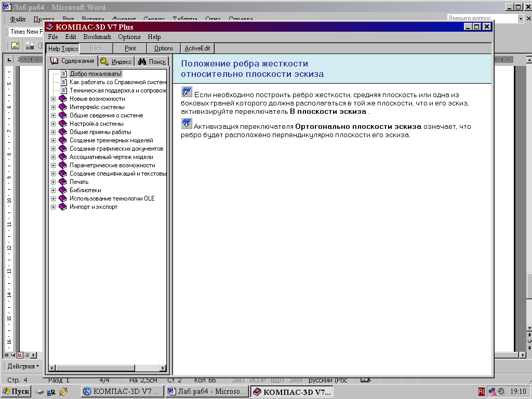Switch to the 'Индекс' tab
Image resolution: width=532 pixels, height=399 pixels.
point(116,61)
